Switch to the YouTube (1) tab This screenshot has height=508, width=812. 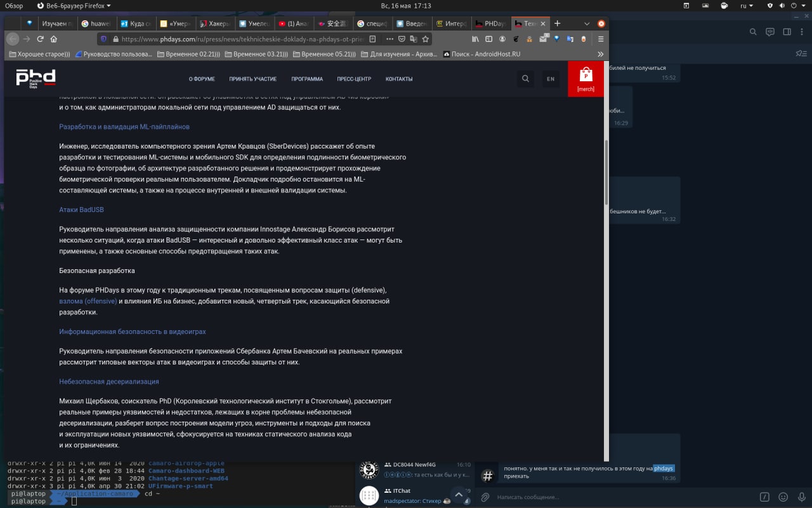294,23
